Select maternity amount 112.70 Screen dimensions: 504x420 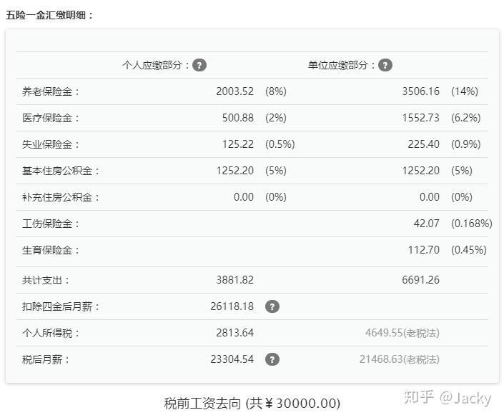[424, 250]
